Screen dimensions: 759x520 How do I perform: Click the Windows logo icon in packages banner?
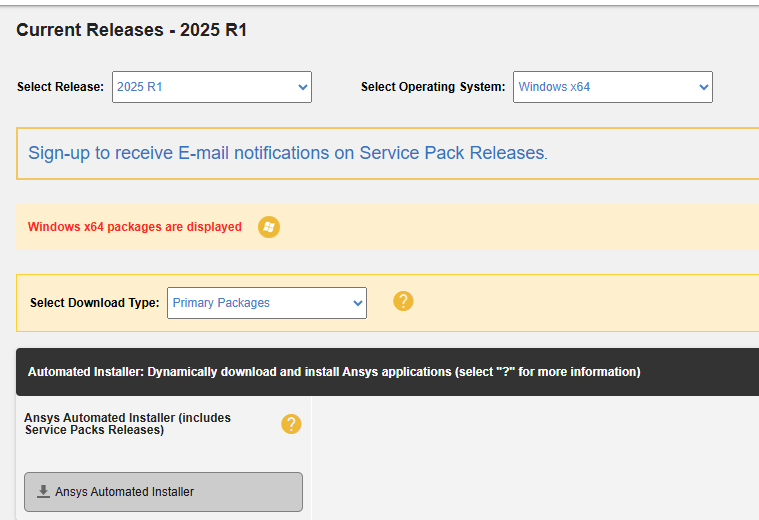point(269,227)
